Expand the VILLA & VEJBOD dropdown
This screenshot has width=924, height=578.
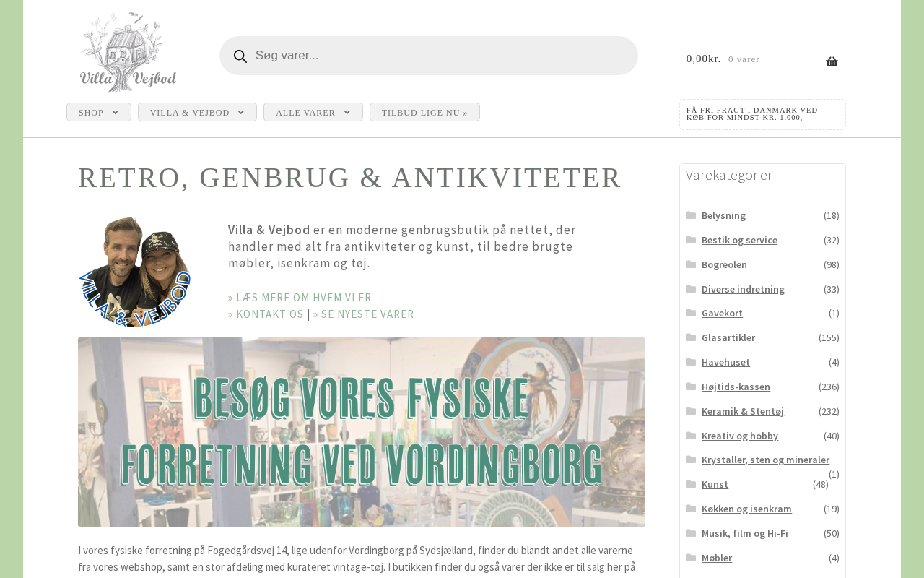pos(197,112)
